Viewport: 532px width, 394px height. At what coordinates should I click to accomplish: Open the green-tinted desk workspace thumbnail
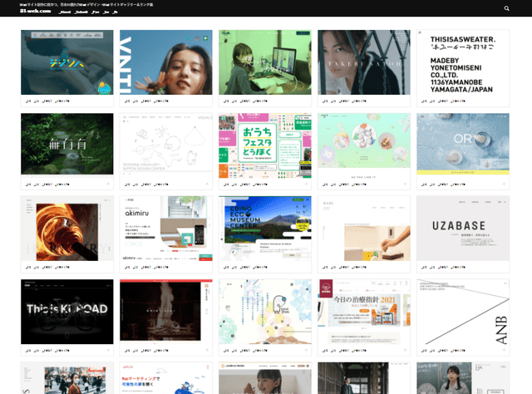pos(265,62)
